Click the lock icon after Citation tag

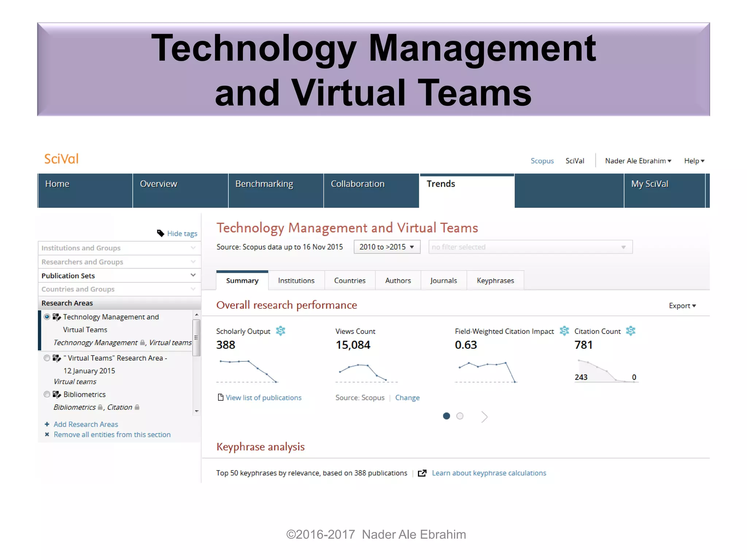point(137,407)
